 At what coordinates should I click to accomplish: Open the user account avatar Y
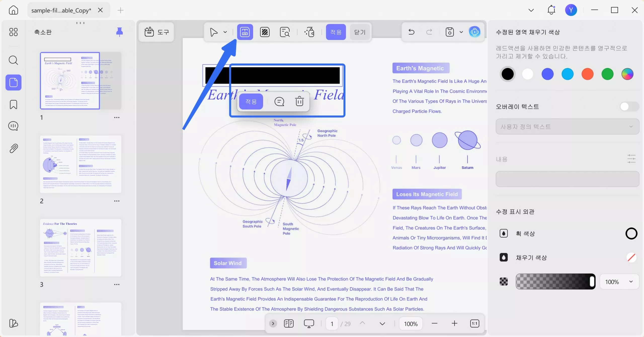(571, 10)
